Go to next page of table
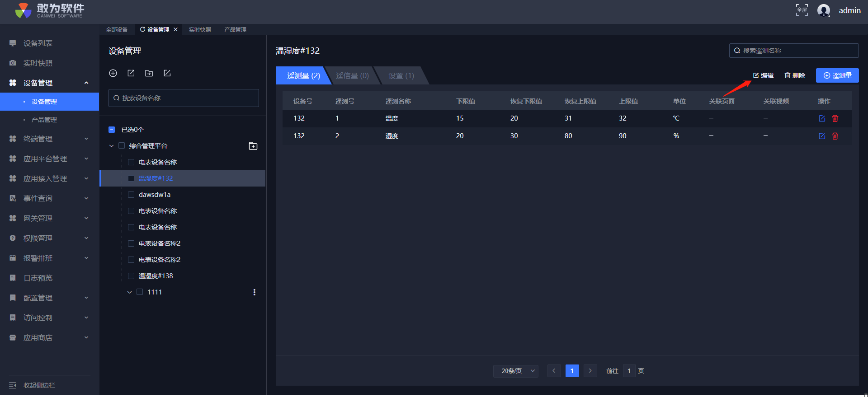The width and height of the screenshot is (868, 397). coord(590,371)
